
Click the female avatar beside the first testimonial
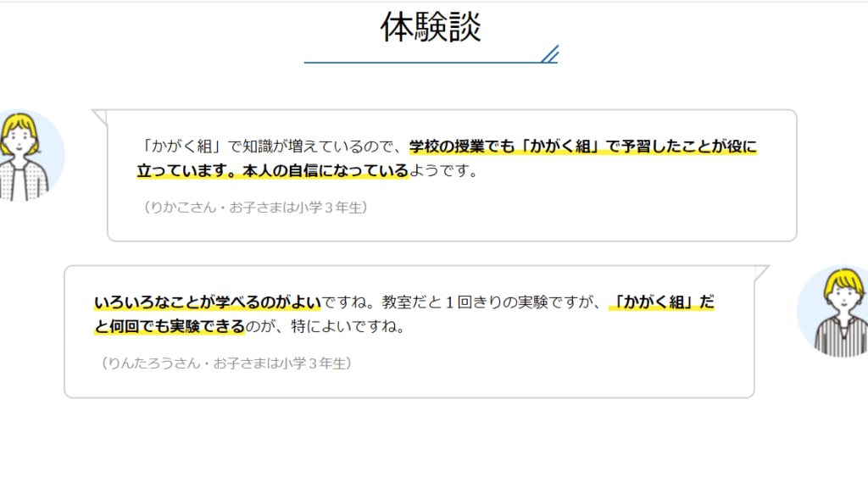click(24, 156)
